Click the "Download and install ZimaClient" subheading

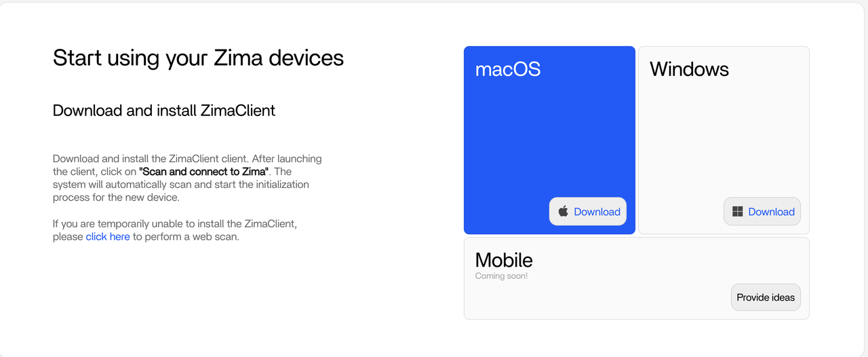(x=164, y=111)
